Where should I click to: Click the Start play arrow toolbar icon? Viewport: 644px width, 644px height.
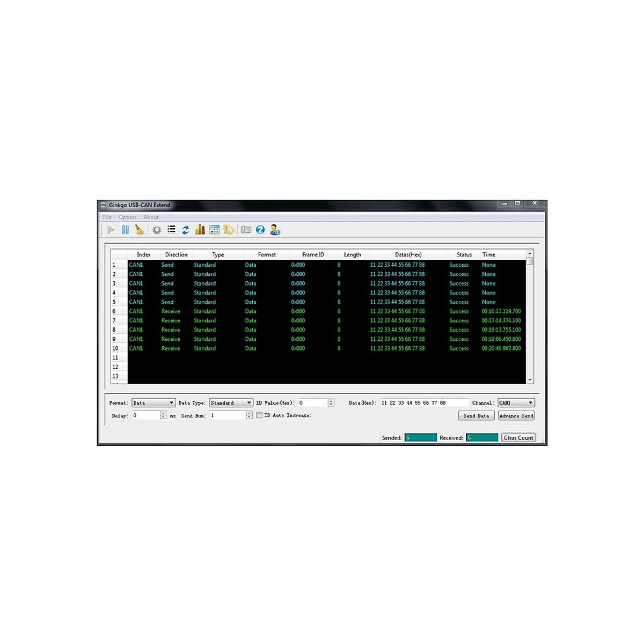point(111,230)
